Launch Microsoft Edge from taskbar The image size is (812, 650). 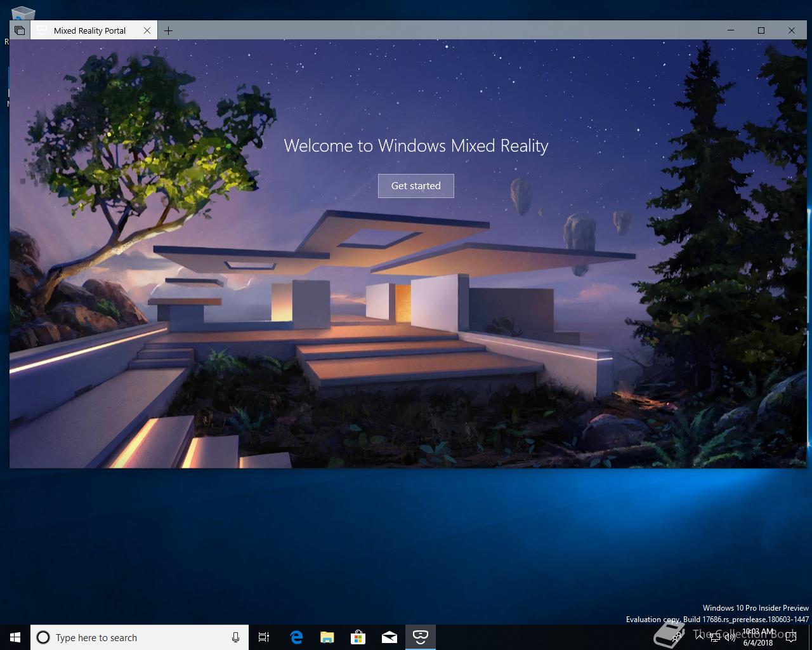296,637
